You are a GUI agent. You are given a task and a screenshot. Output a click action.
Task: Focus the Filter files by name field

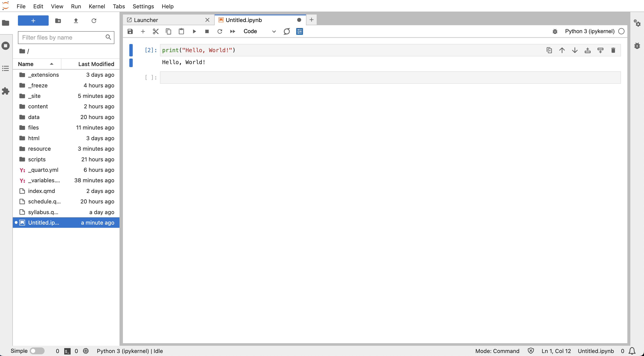point(63,38)
